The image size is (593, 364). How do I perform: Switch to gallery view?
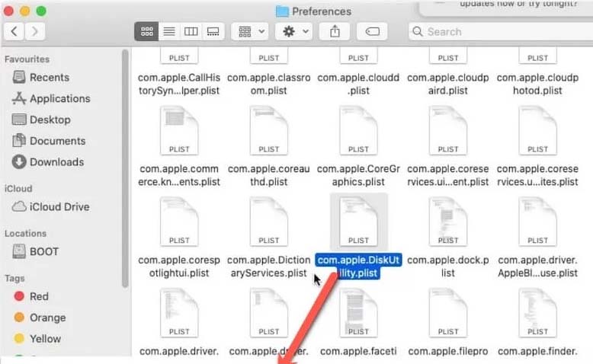213,31
